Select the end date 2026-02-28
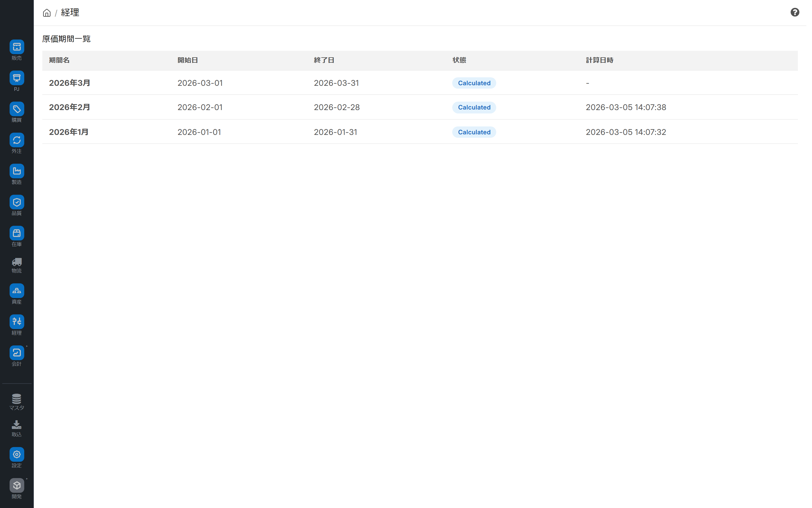The image size is (812, 508). tap(337, 107)
